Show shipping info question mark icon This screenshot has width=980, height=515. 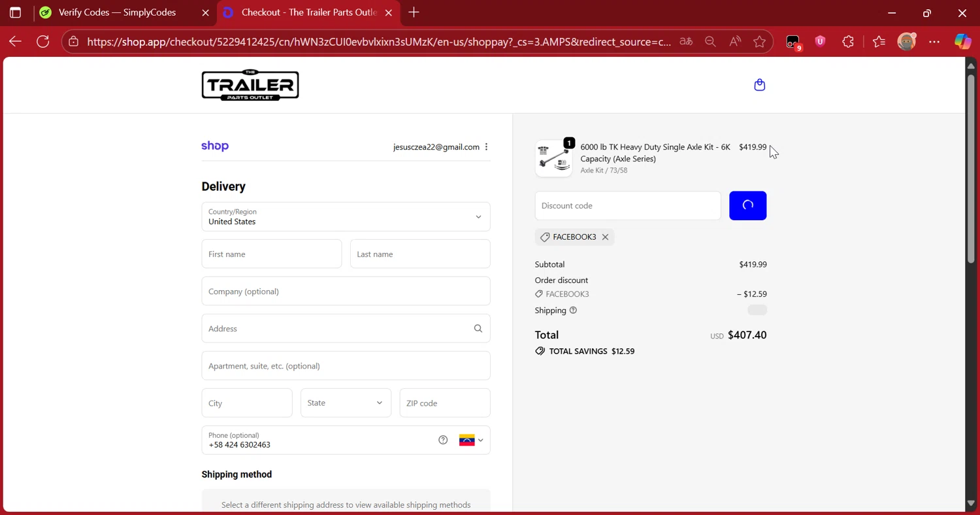[573, 310]
